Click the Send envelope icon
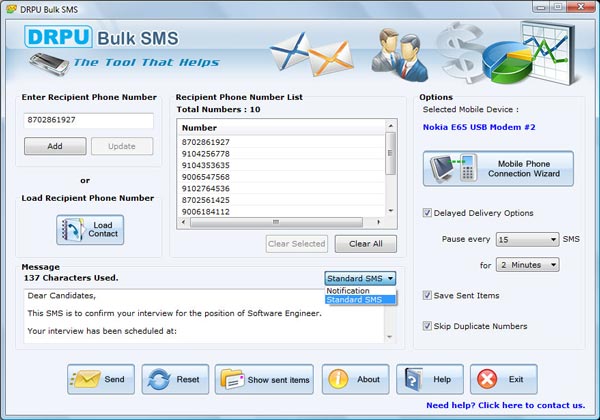The width and height of the screenshot is (600, 420). (x=86, y=379)
